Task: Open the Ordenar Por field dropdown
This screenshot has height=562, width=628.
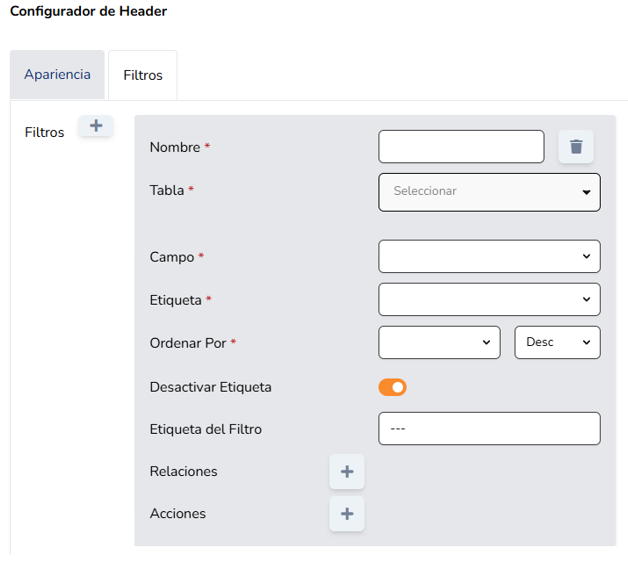Action: click(439, 342)
